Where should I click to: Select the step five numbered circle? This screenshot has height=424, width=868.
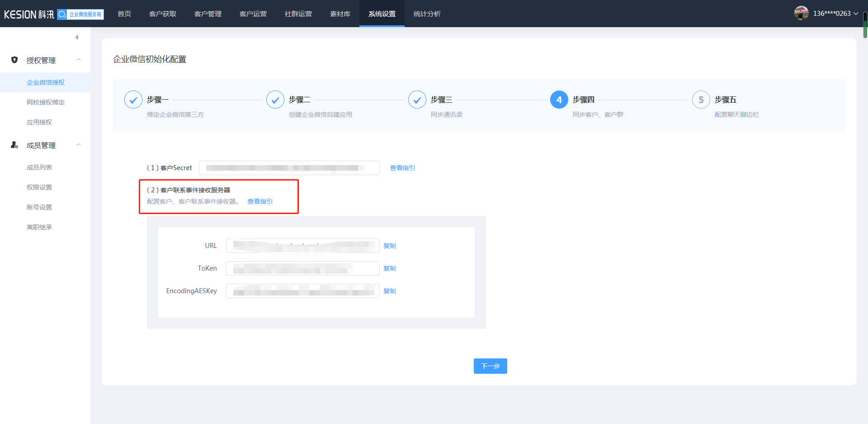[x=701, y=100]
